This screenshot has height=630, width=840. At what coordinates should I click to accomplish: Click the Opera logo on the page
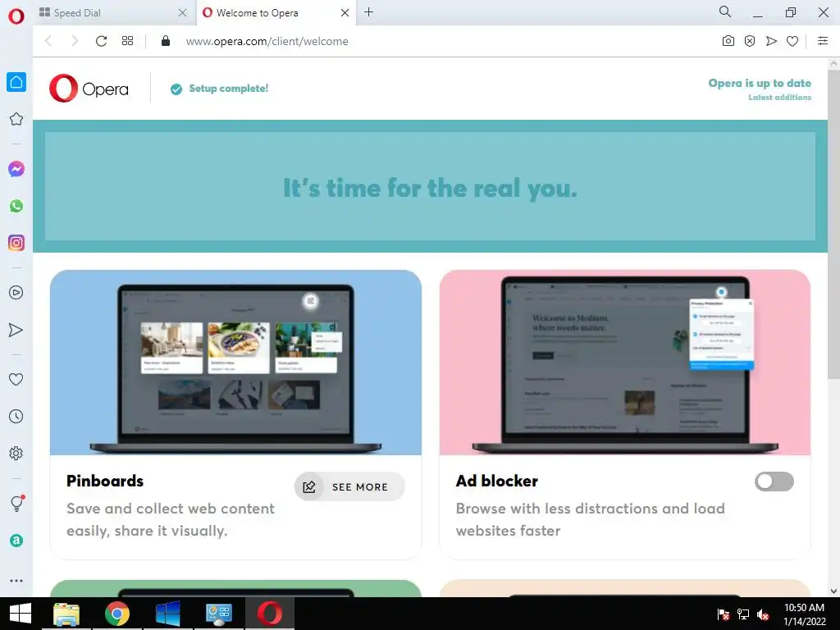[89, 89]
